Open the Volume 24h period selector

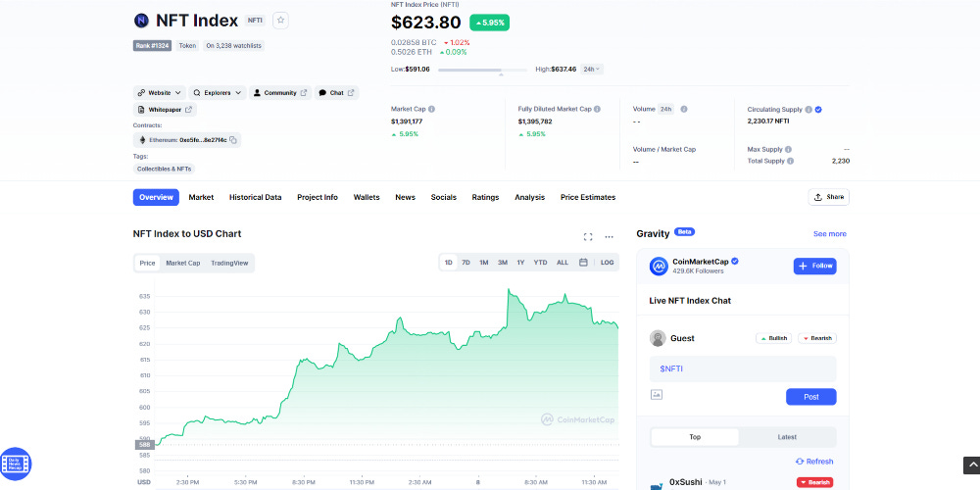[x=665, y=109]
